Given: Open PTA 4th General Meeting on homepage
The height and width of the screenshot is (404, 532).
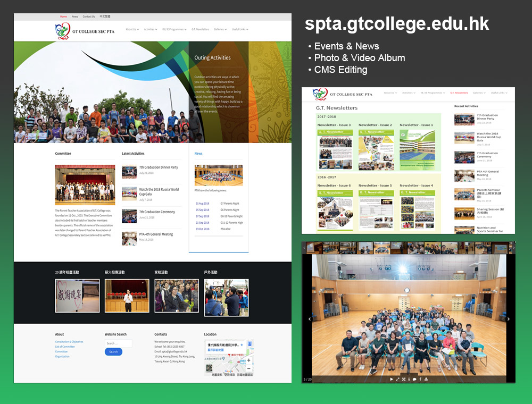Looking at the screenshot, I should [156, 234].
